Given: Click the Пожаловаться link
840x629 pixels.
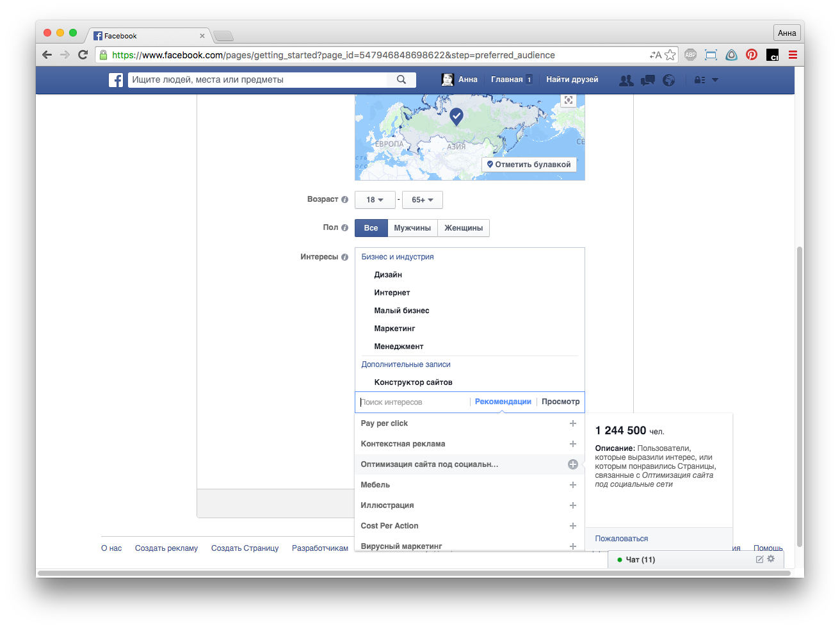Looking at the screenshot, I should (x=621, y=539).
